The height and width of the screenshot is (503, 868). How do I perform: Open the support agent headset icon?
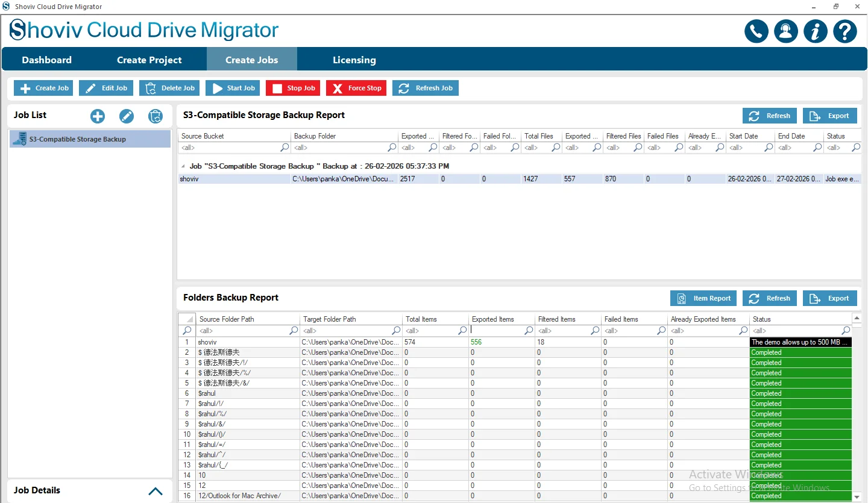[786, 31]
